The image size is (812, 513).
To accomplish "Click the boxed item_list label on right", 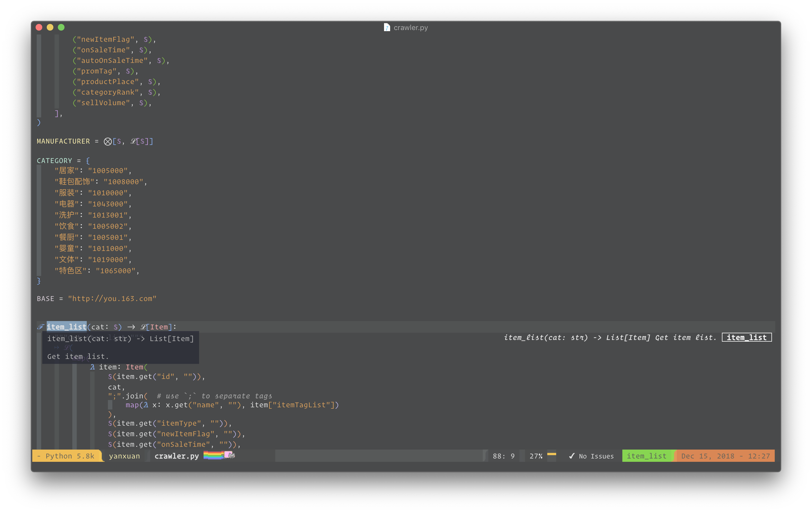I will (746, 337).
